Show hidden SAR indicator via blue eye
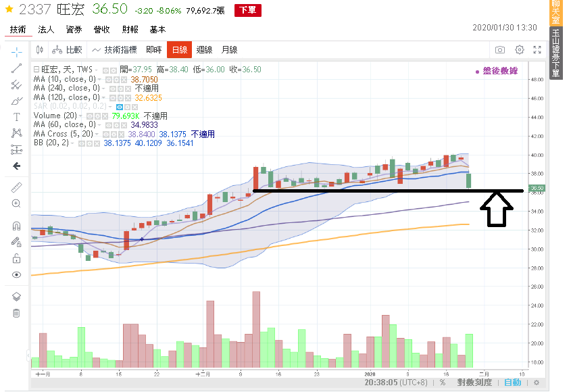Image resolution: width=571 pixels, height=392 pixels. (x=120, y=107)
